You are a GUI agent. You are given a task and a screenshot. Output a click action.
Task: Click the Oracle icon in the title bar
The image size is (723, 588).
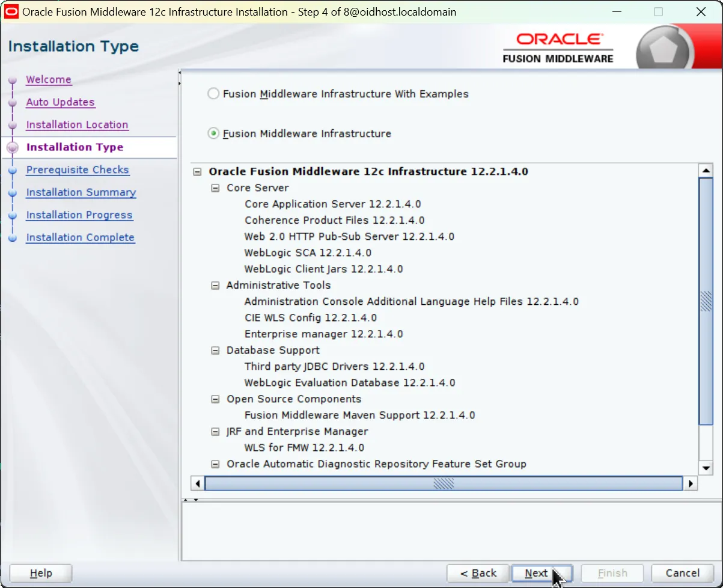click(11, 11)
